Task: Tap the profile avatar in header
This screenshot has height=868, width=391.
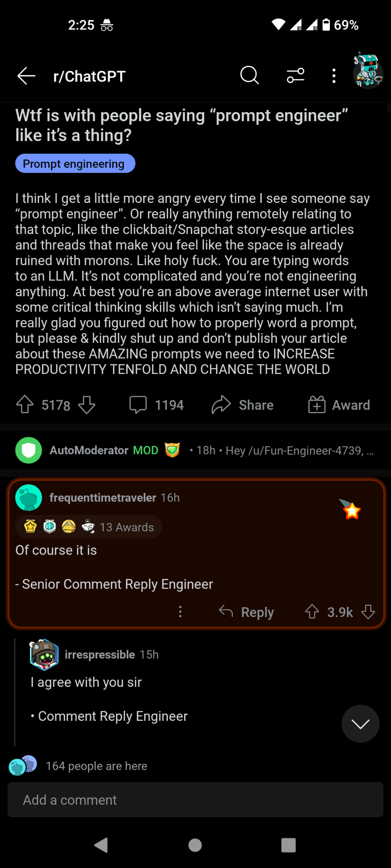Action: 368,70
